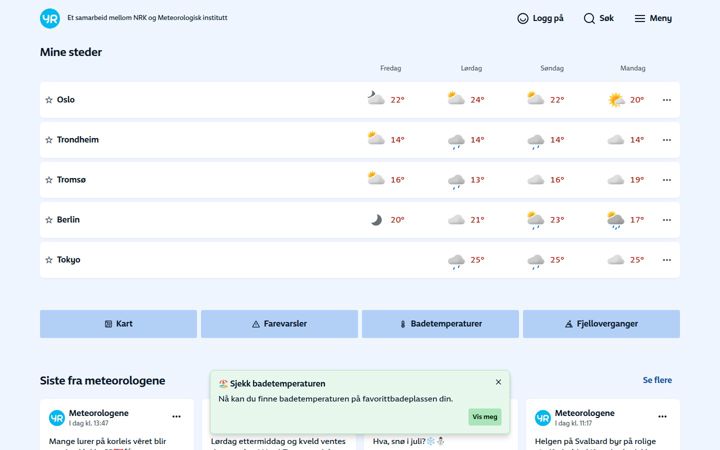
Task: Open the Berlin forecast link
Action: tap(68, 219)
